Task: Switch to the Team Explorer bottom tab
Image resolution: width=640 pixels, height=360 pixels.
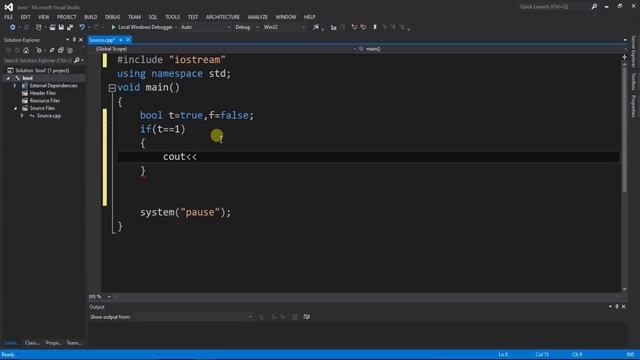Action: coord(74,343)
